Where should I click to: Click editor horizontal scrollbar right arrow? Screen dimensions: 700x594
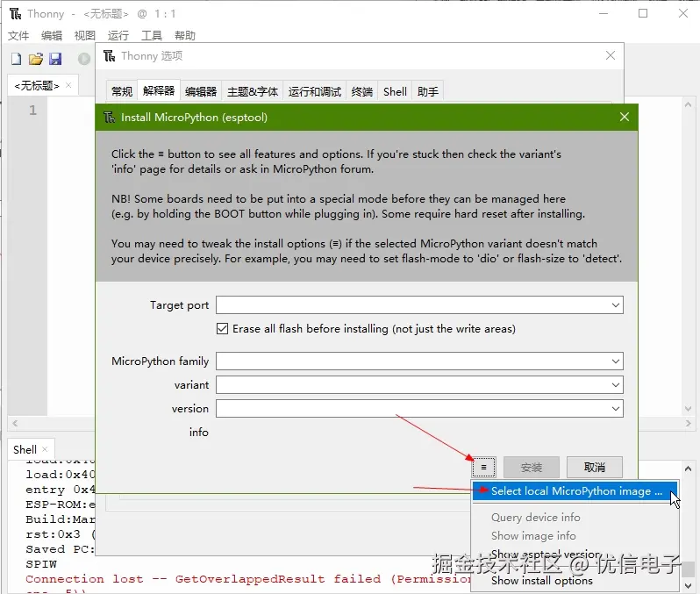pos(688,424)
